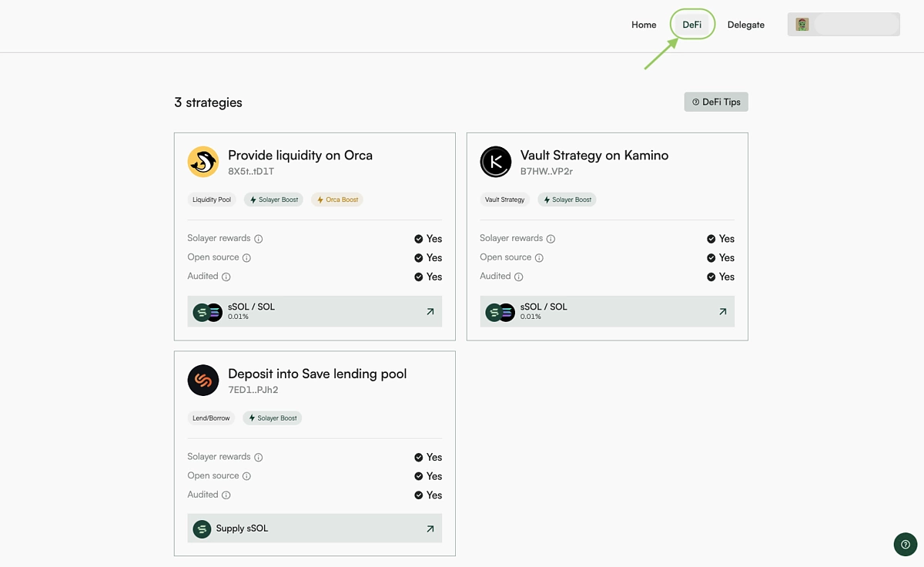Select the Orca Boost tag
Image resolution: width=924 pixels, height=567 pixels.
pos(337,200)
